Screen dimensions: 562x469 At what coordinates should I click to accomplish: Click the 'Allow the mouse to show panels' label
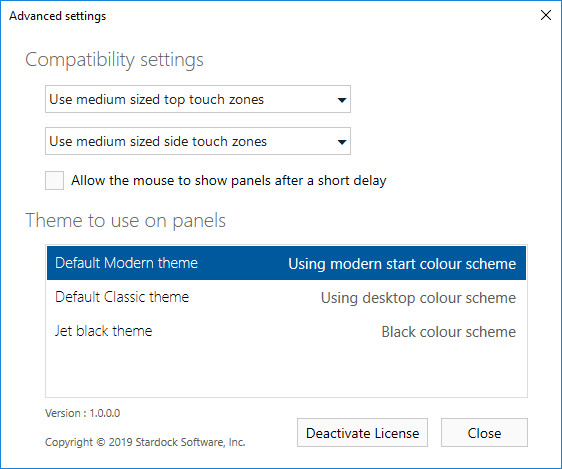pos(228,180)
